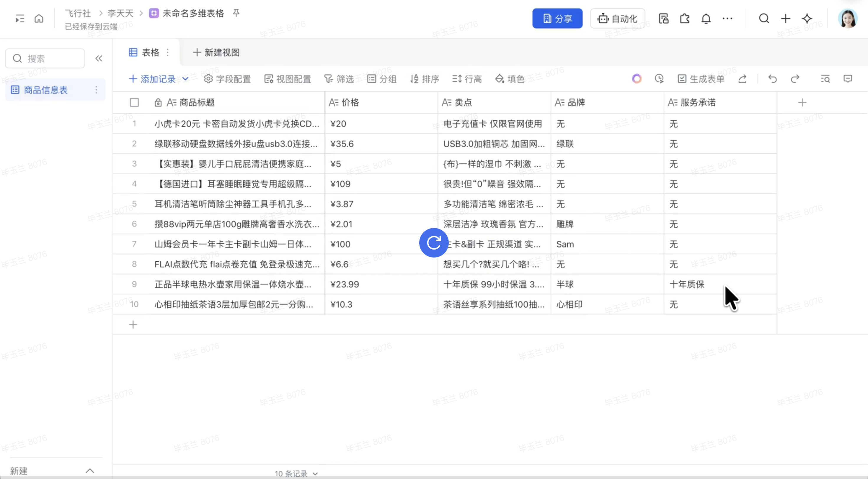Click the undo arrow icon
Screen dimensions: 868x479
click(x=772, y=79)
